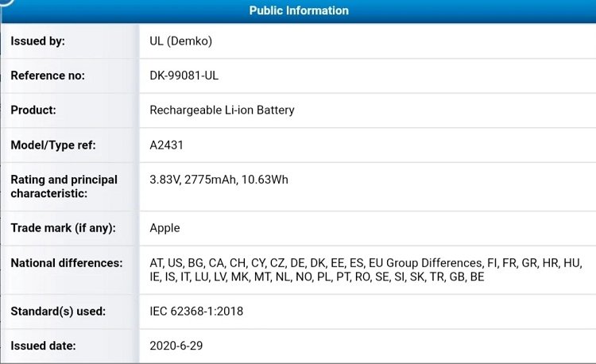
Task: Select the 'Issued by:' label
Action: point(37,41)
